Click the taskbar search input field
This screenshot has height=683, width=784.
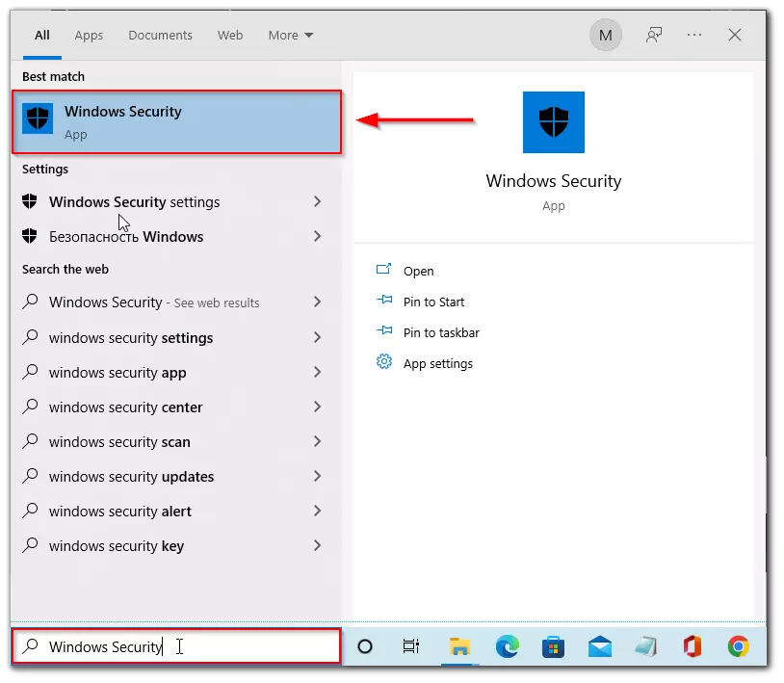point(176,646)
